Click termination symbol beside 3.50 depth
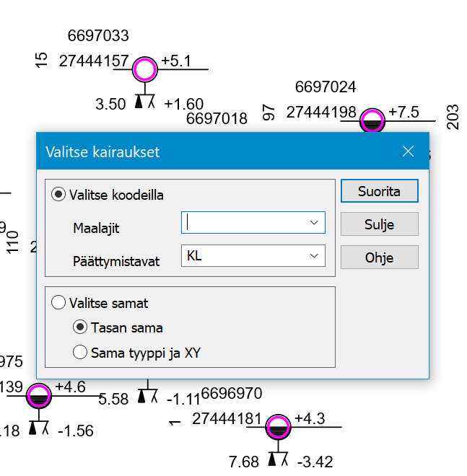This screenshot has height=476, width=467. tap(145, 103)
